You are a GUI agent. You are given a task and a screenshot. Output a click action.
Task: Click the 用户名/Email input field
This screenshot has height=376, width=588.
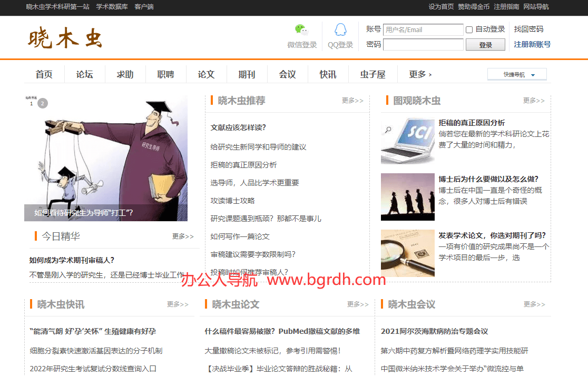423,30
